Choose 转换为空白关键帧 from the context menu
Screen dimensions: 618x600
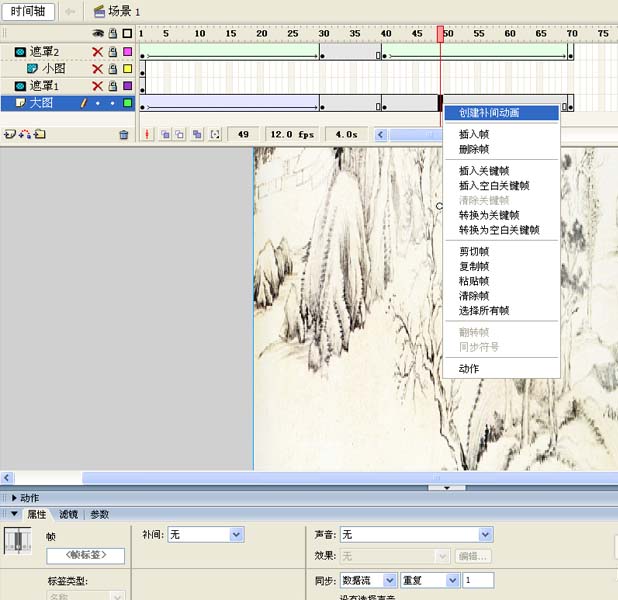pos(501,230)
